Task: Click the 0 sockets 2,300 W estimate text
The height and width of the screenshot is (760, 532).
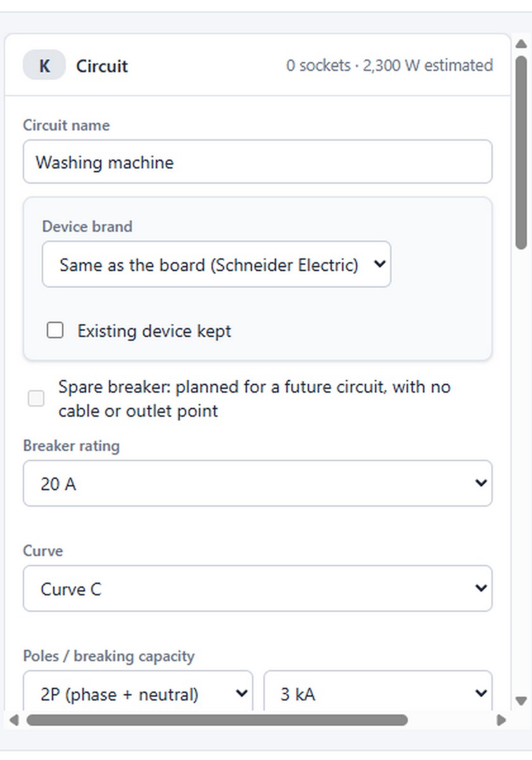Action: (x=389, y=65)
